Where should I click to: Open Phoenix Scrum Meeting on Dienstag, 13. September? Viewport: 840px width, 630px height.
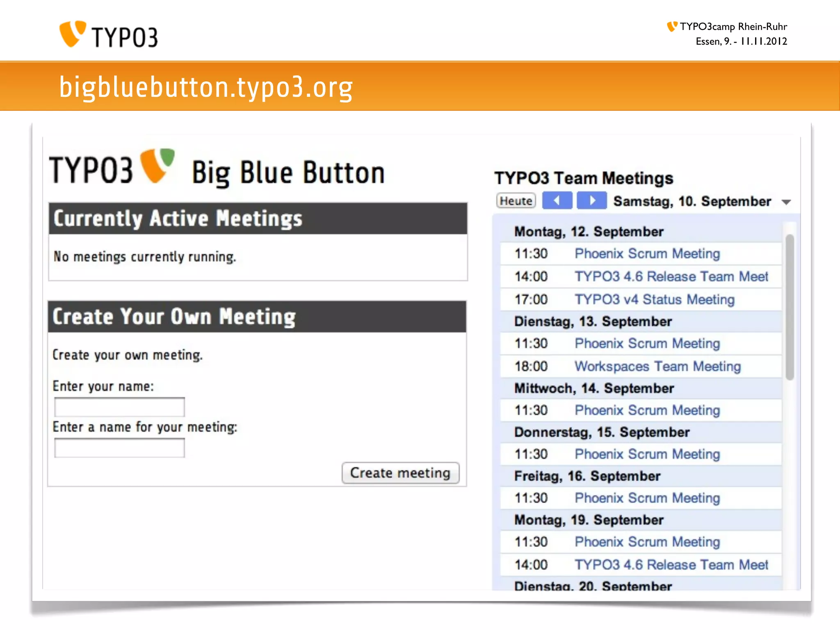[x=647, y=343]
